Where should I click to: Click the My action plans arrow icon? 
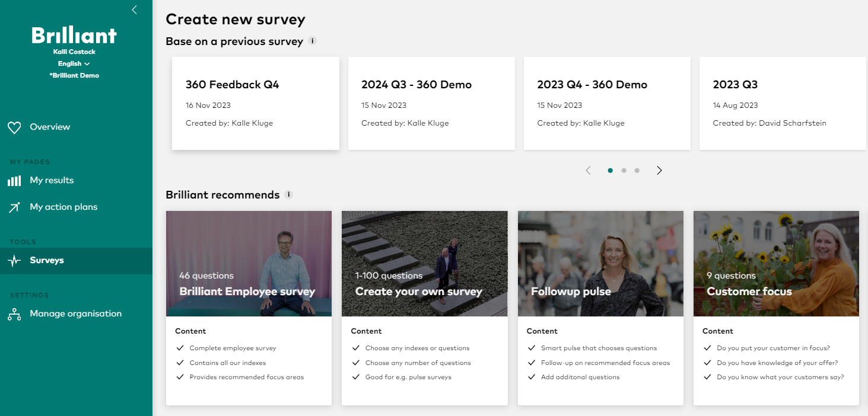[x=14, y=207]
